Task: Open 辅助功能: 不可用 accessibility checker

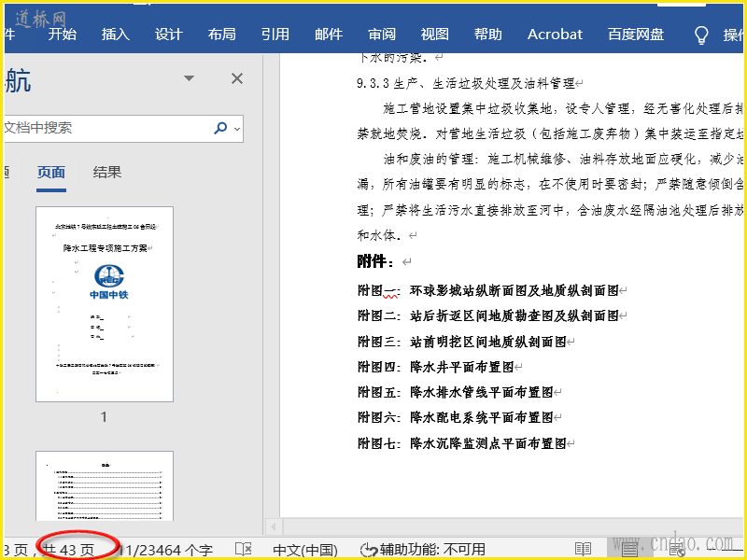Action: [x=423, y=550]
